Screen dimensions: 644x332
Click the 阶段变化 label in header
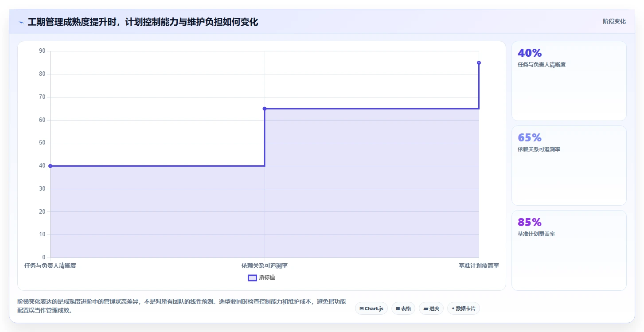pos(614,21)
